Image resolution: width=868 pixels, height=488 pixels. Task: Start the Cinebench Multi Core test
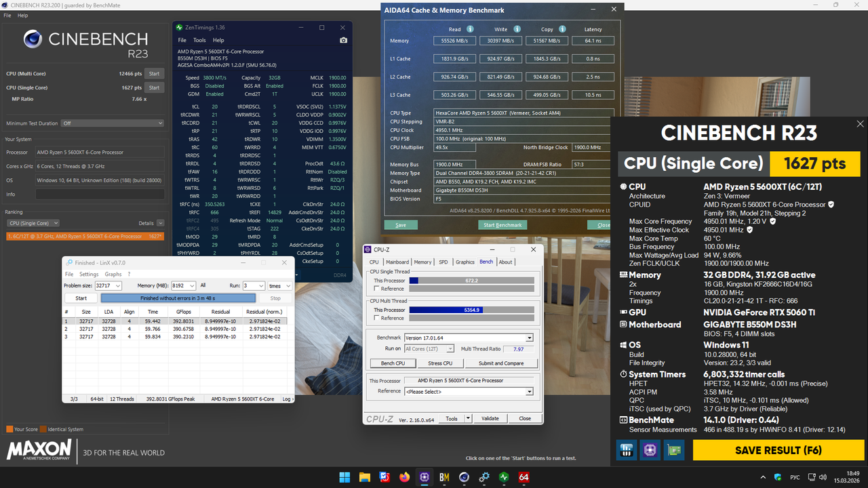154,74
